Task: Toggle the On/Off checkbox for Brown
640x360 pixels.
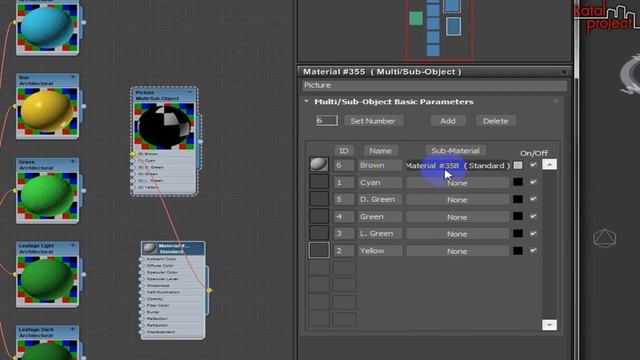Action: tap(533, 165)
